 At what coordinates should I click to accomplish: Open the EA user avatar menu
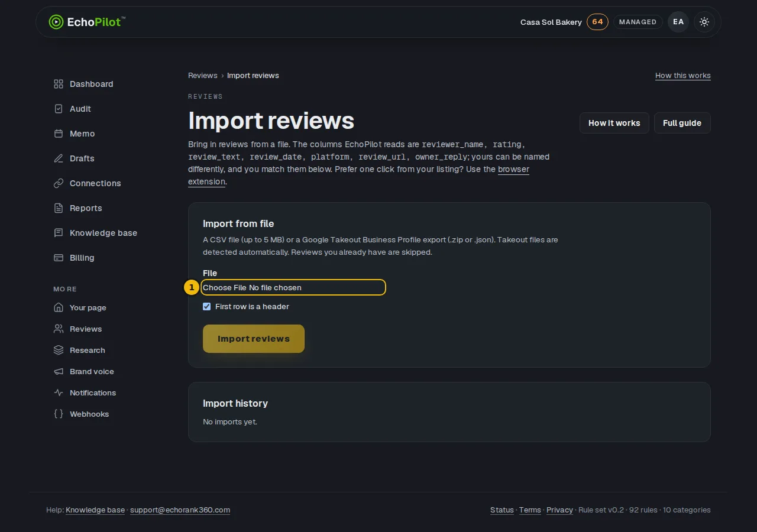678,22
